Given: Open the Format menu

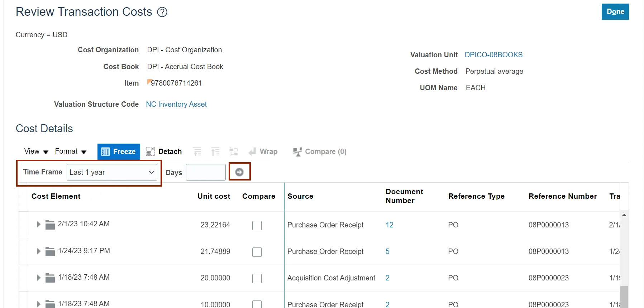Looking at the screenshot, I should coord(71,151).
